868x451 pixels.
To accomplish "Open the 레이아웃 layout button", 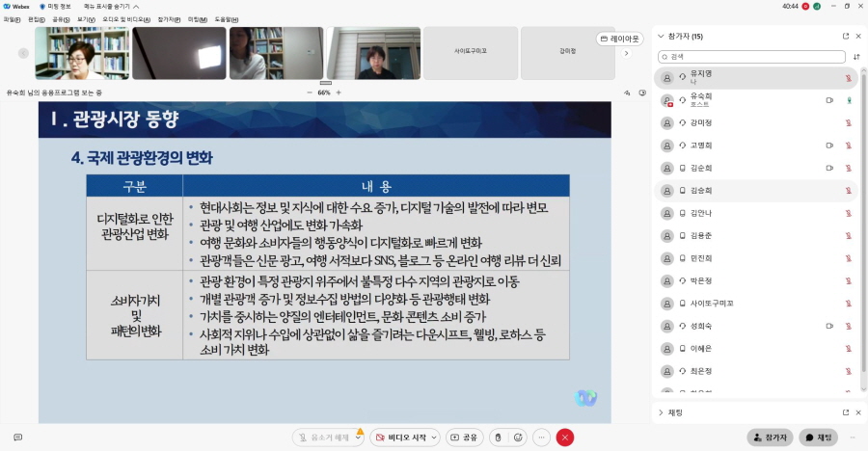I will [619, 39].
